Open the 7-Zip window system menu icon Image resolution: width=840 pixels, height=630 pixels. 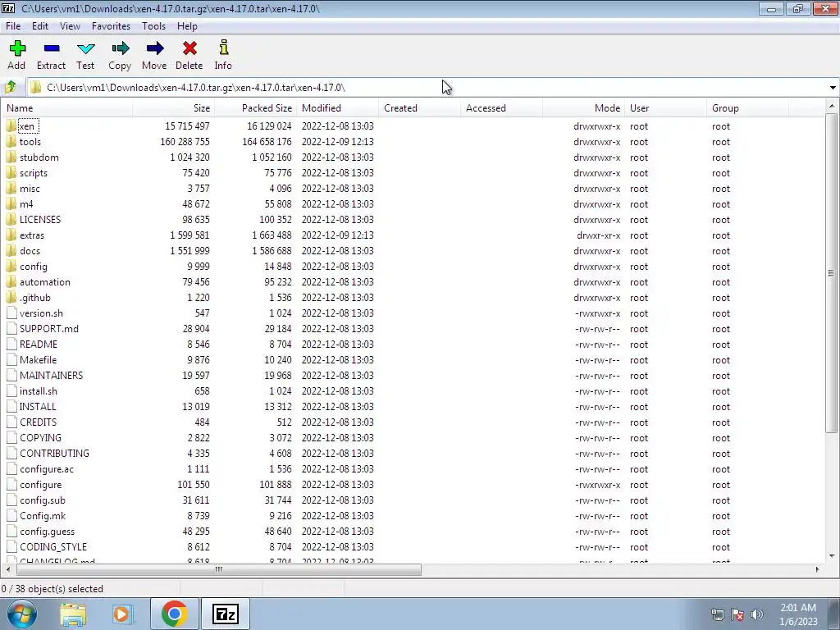[x=8, y=8]
